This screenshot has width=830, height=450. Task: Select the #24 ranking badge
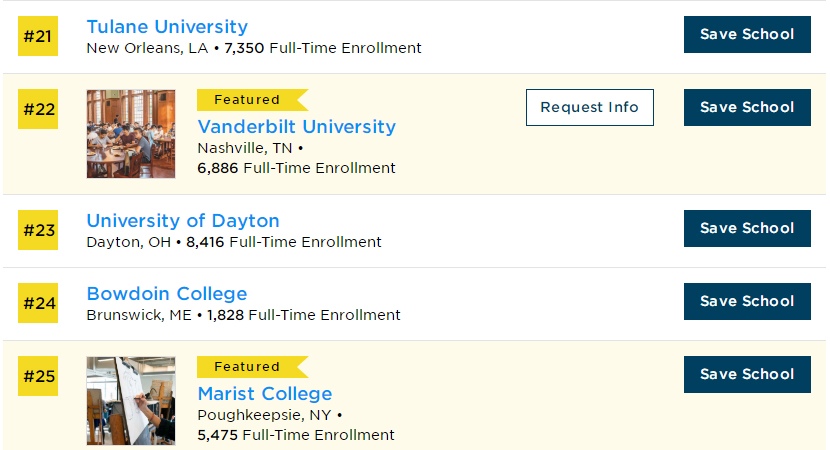[x=39, y=303]
